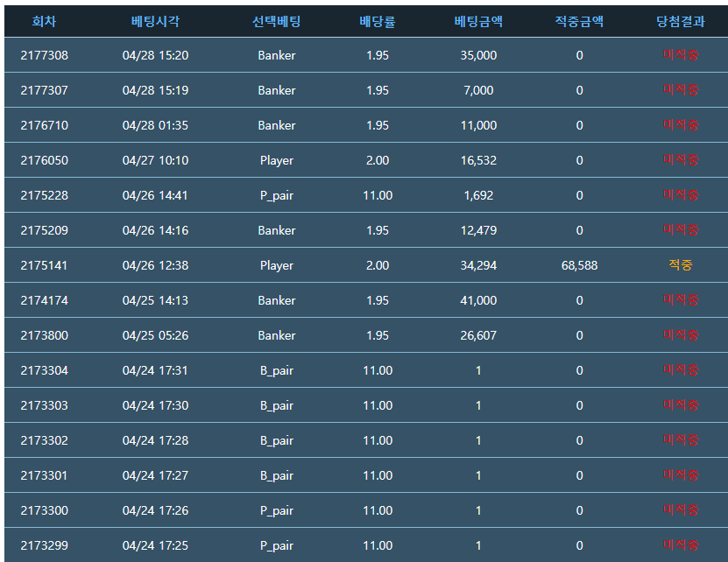Image resolution: width=728 pixels, height=562 pixels.
Task: Click the bet amount 26,607
Action: (x=478, y=335)
